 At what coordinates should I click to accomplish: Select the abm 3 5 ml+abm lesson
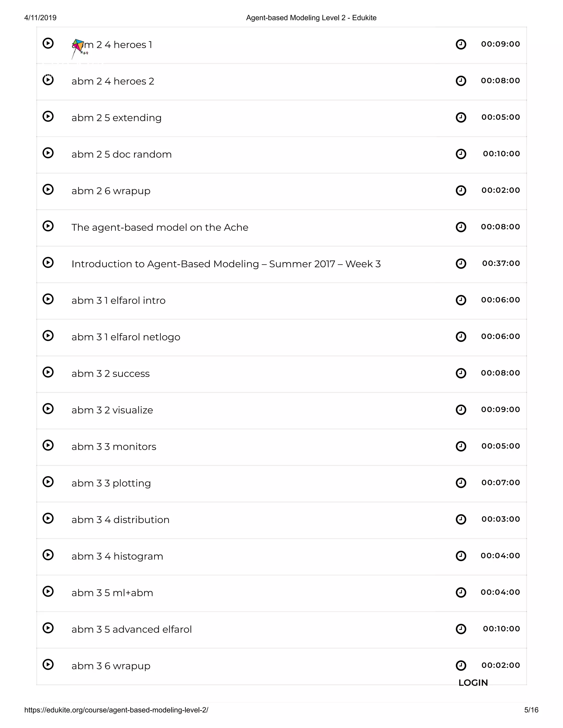pos(112,593)
